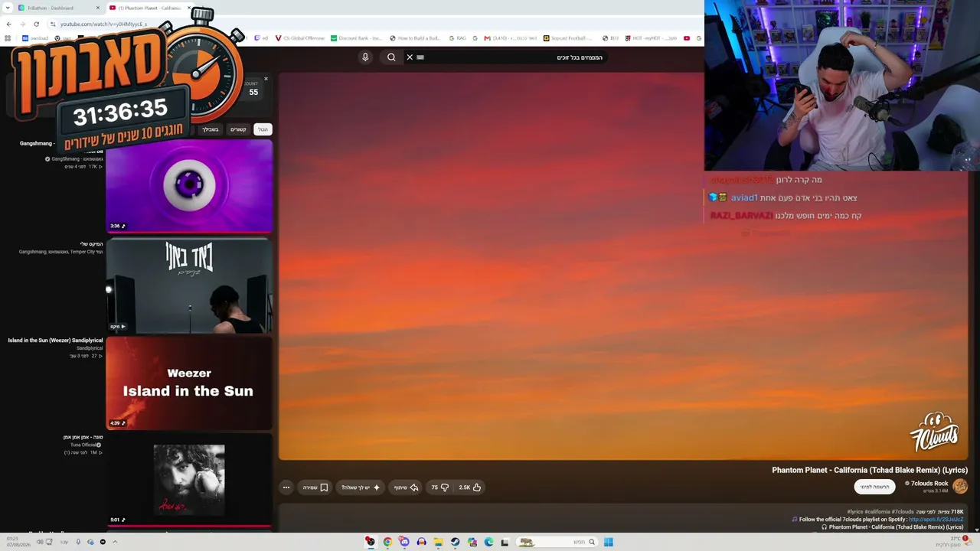Save the video with bookmark button
This screenshot has width=980, height=551.
tap(315, 487)
